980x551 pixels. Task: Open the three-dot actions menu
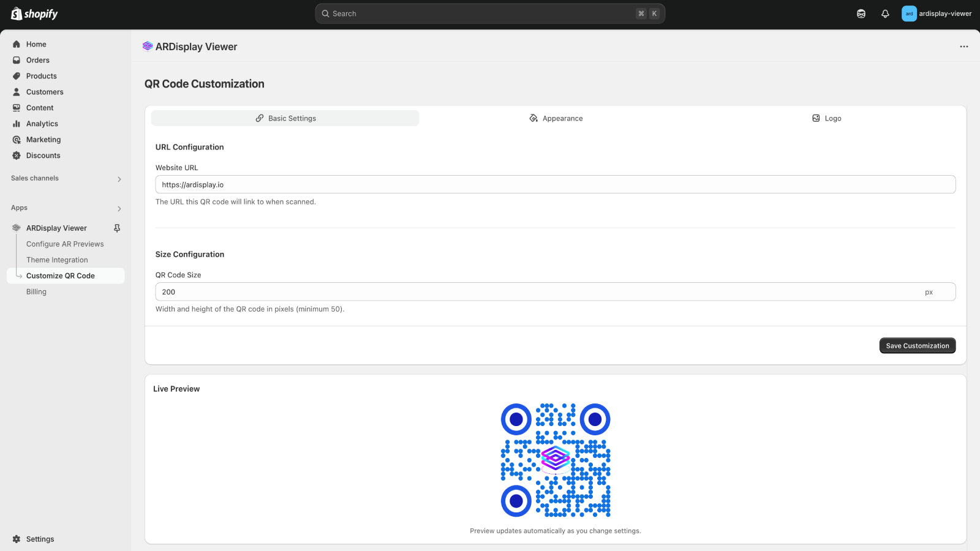pyautogui.click(x=964, y=46)
